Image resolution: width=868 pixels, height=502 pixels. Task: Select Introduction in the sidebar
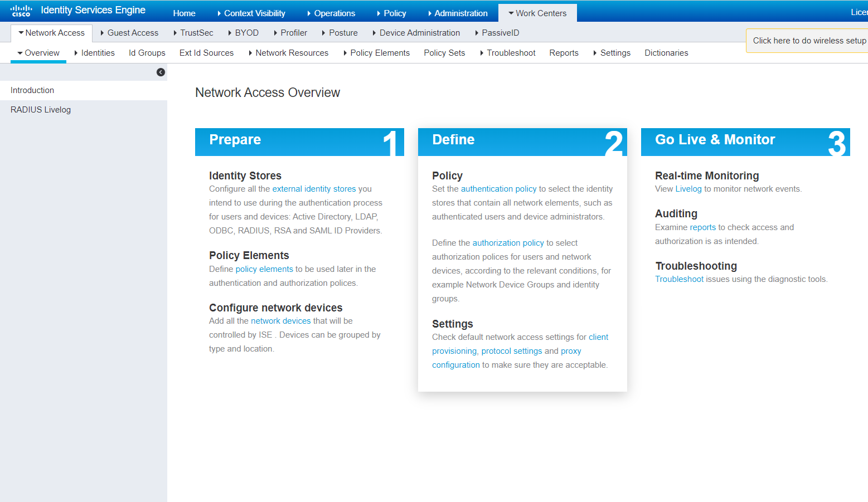(x=32, y=90)
